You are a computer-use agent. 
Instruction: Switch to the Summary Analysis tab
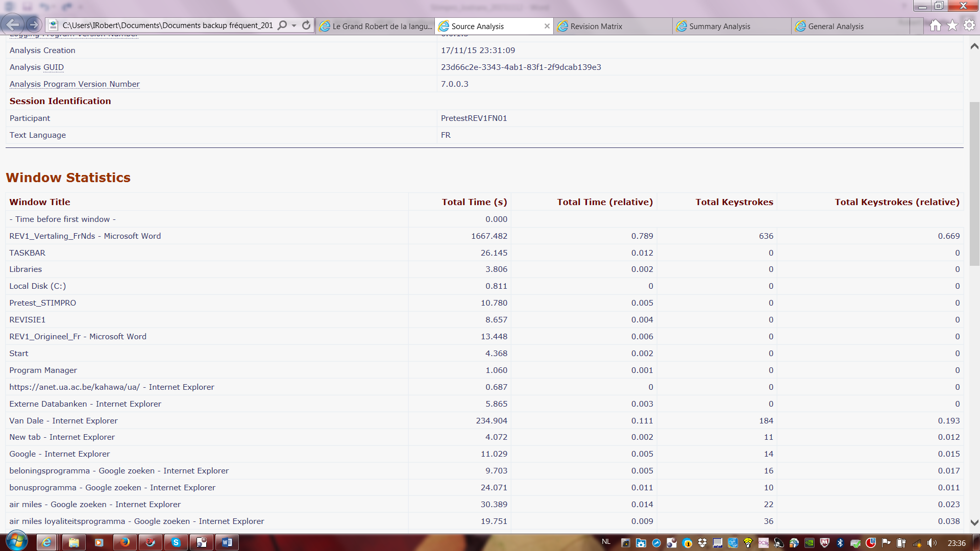pos(720,27)
